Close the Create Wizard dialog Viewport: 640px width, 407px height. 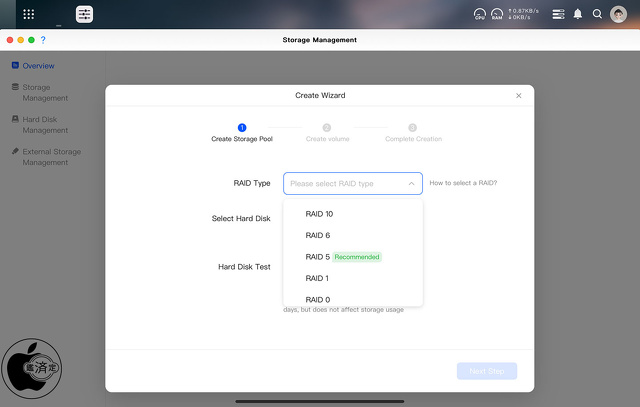(518, 96)
